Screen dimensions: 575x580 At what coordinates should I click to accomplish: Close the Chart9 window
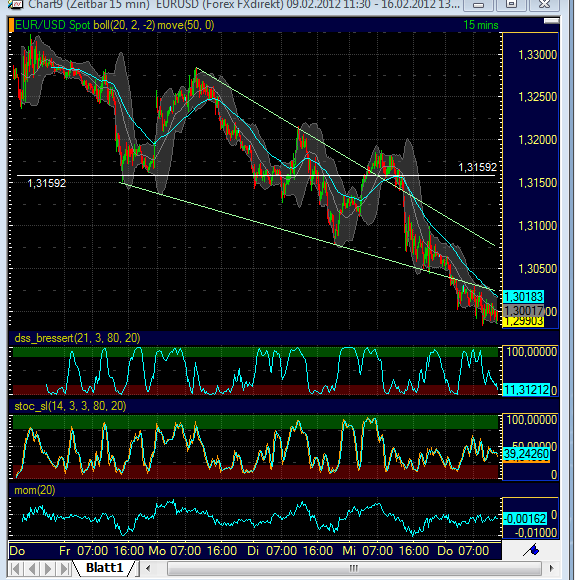point(545,4)
